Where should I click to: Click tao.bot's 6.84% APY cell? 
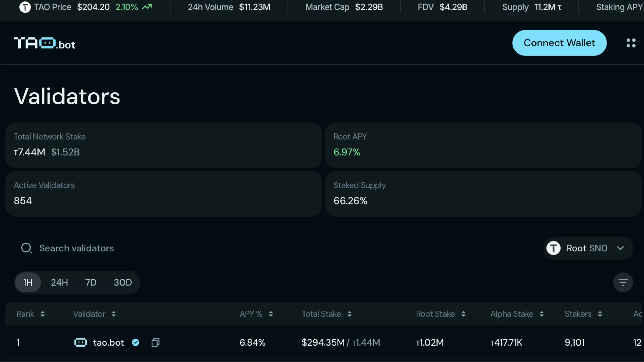[252, 342]
